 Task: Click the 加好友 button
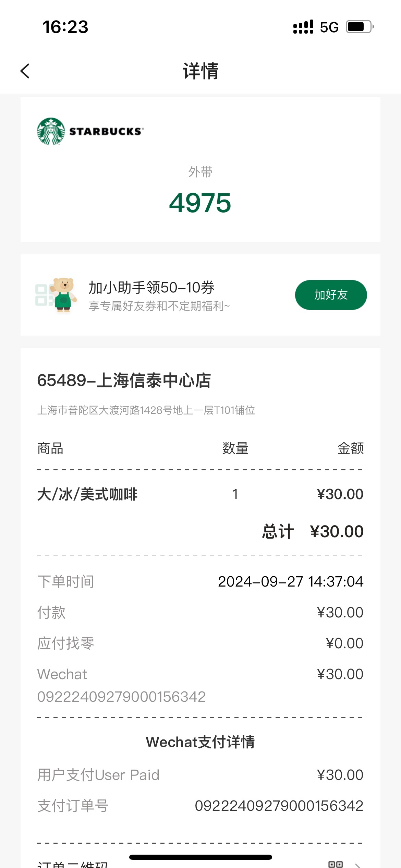(x=331, y=295)
